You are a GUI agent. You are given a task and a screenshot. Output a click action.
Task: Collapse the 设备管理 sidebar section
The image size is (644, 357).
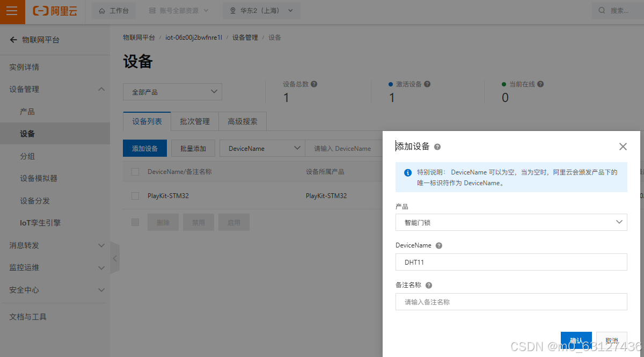pyautogui.click(x=101, y=89)
